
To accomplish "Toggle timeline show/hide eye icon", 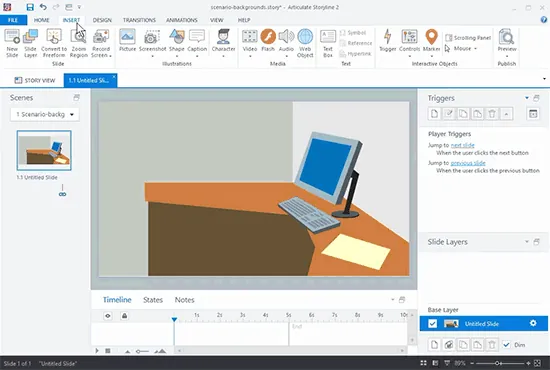I will point(108,316).
